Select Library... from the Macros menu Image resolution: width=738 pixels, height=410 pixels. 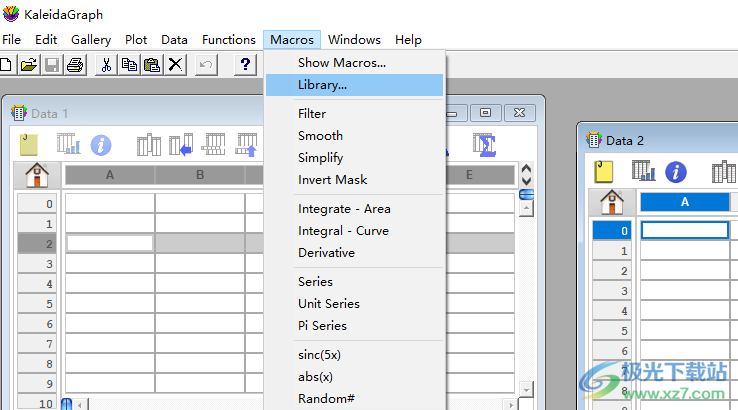(x=322, y=85)
